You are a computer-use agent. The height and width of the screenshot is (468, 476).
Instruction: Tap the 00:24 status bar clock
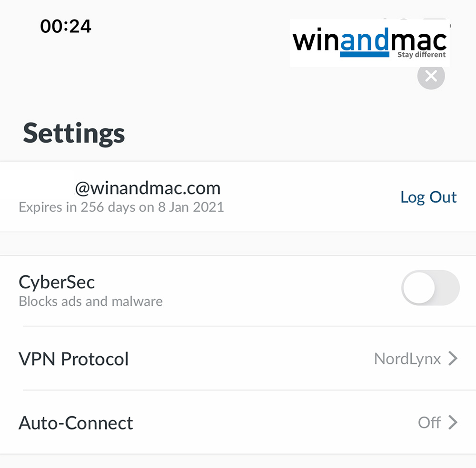tap(66, 27)
